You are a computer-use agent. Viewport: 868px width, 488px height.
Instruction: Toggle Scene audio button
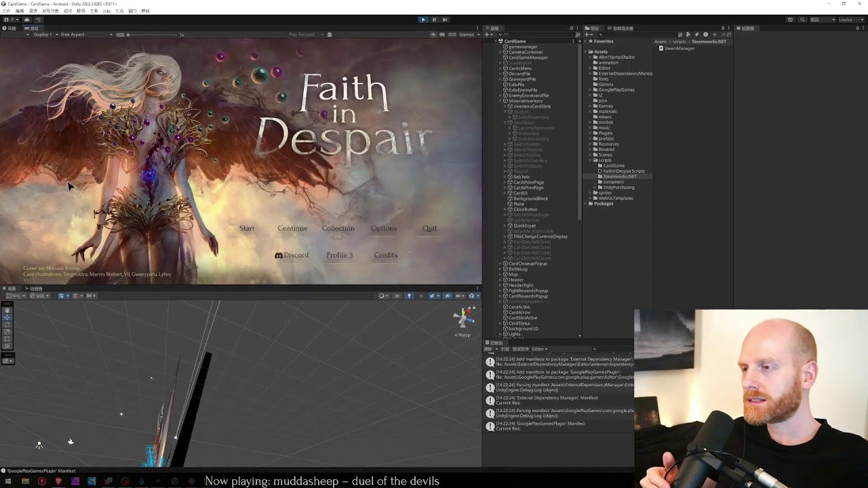(x=420, y=296)
